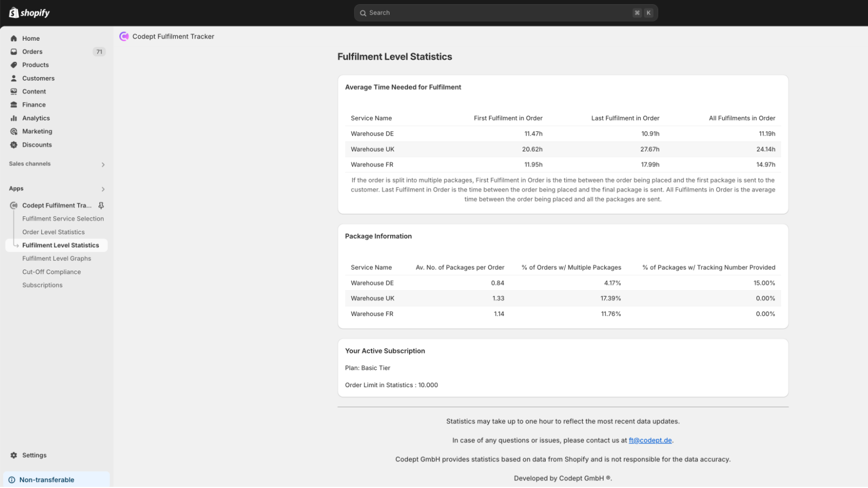Click inside the Search field
This screenshot has width=868, height=488.
click(505, 12)
